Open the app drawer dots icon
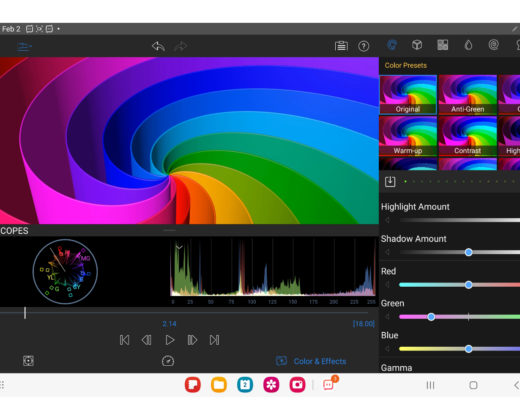 2,385
